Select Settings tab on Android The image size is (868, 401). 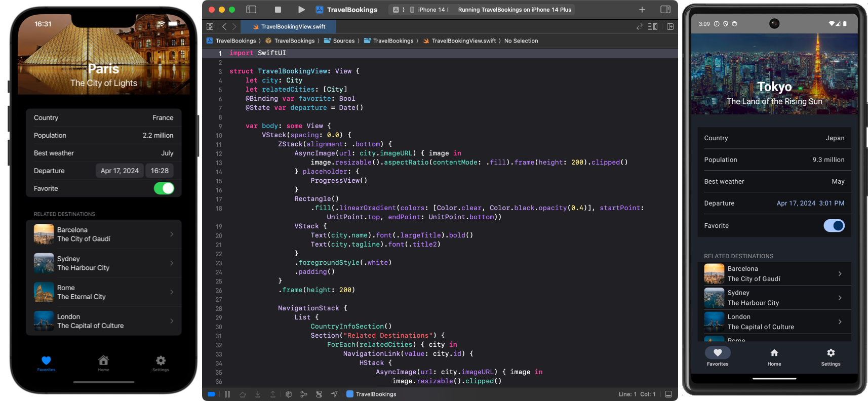click(831, 356)
